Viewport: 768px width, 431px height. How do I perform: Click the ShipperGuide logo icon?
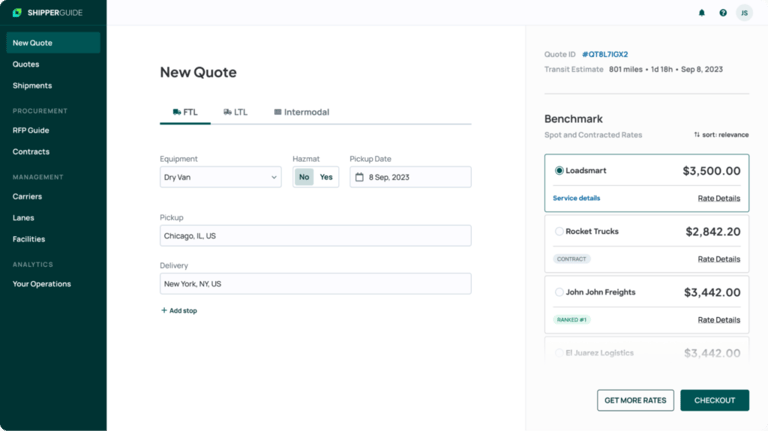17,13
